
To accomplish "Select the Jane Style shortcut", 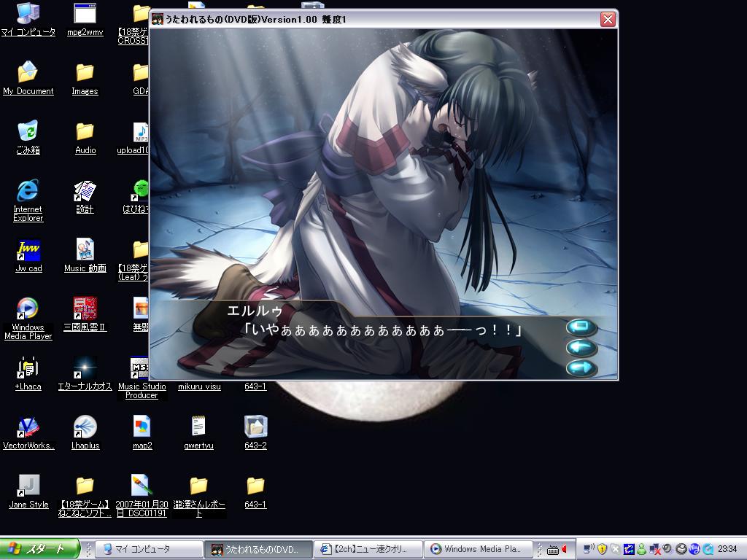I will point(28,491).
